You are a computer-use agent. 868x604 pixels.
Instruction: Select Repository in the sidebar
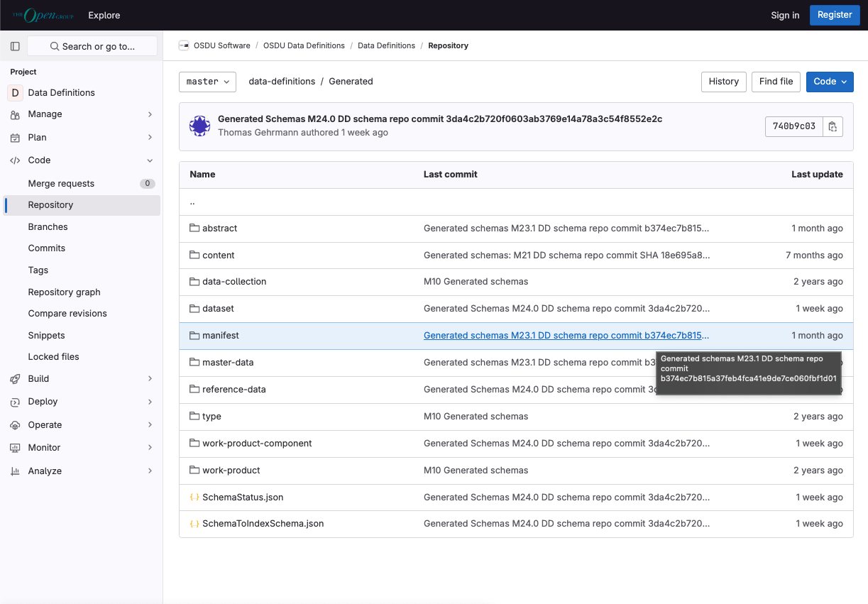tap(82, 205)
